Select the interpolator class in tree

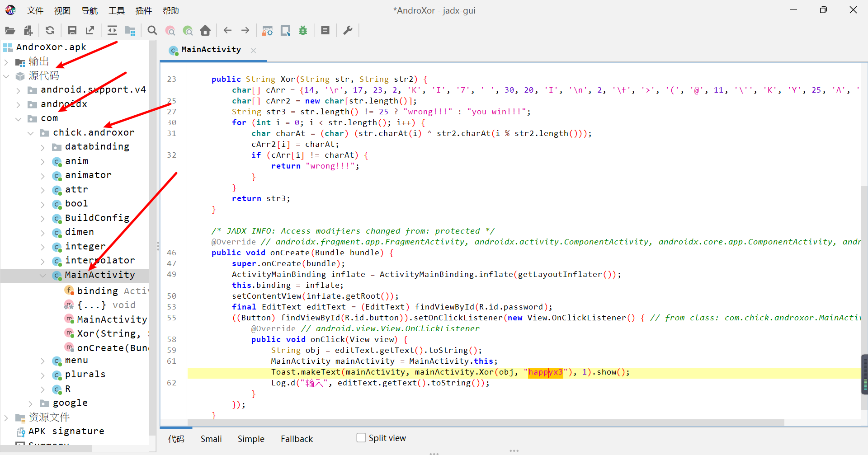tap(100, 261)
